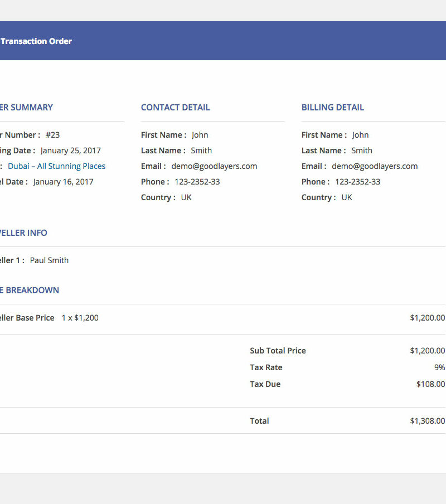Select the booking date January 25, 2017

(70, 151)
